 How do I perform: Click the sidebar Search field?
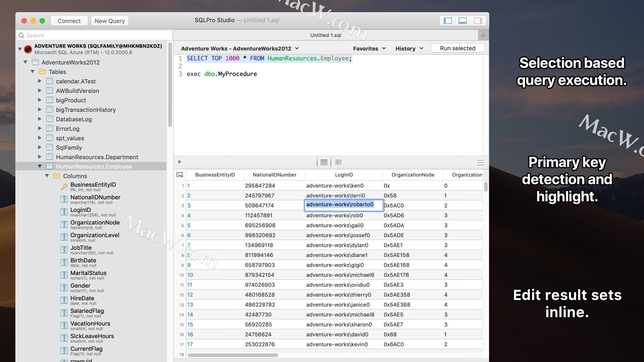(x=95, y=36)
